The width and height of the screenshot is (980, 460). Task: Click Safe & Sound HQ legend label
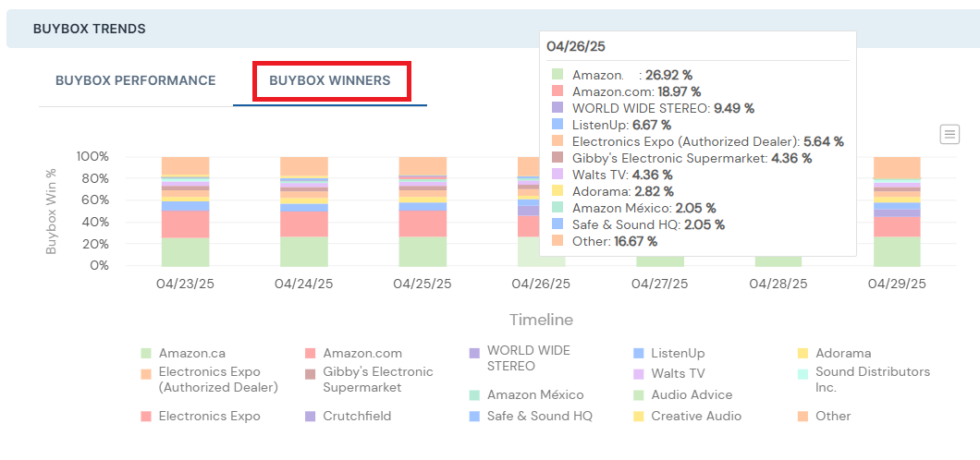pyautogui.click(x=539, y=416)
